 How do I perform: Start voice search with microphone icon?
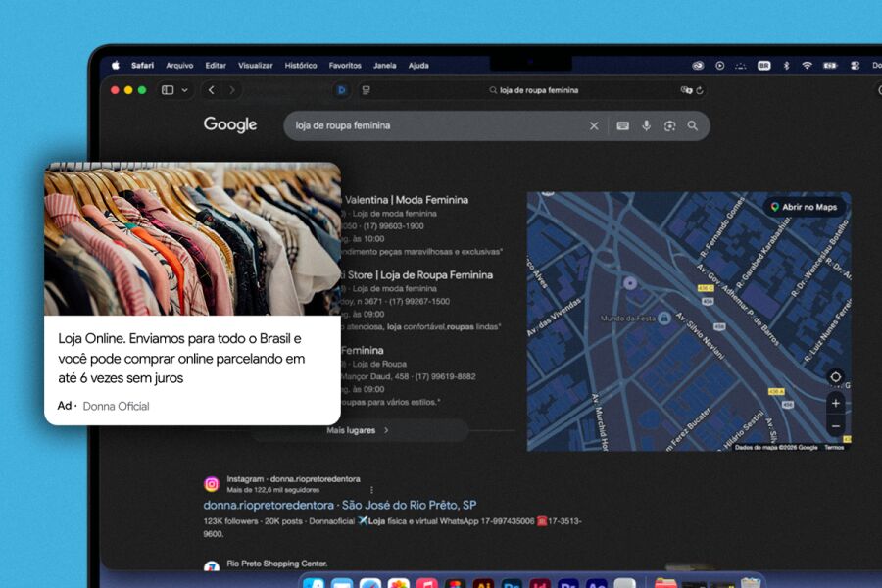click(647, 125)
